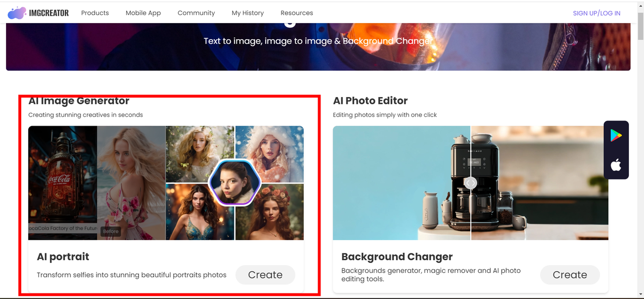Select the white fur hood portrait thumbnail
Image resolution: width=644 pixels, height=299 pixels.
click(270, 154)
